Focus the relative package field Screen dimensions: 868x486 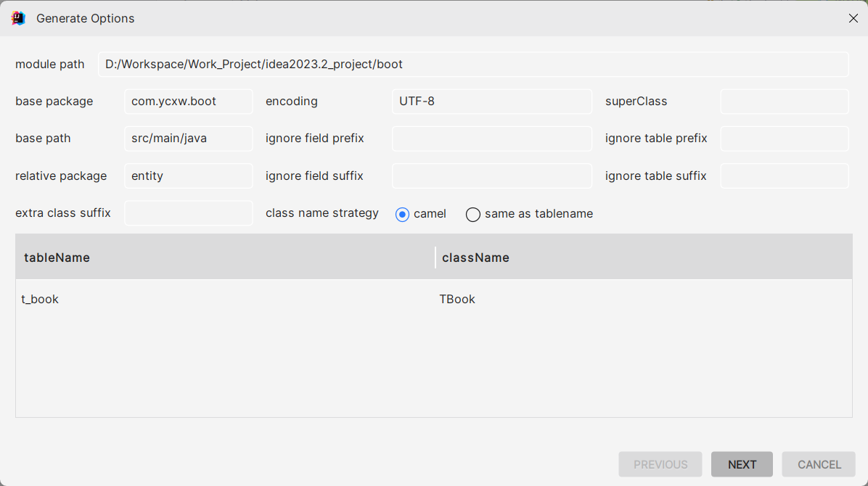(x=189, y=176)
